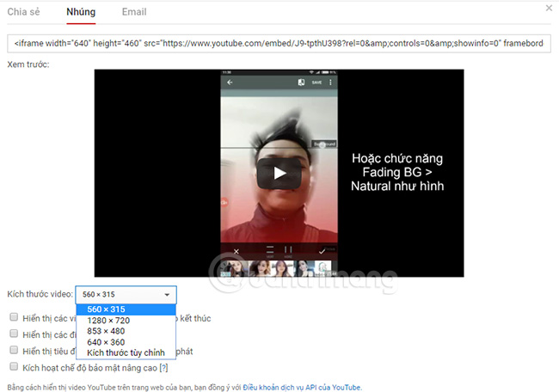This screenshot has height=392, width=559.
Task: Toggle the suggested videos when finished checkbox
Action: click(x=14, y=317)
